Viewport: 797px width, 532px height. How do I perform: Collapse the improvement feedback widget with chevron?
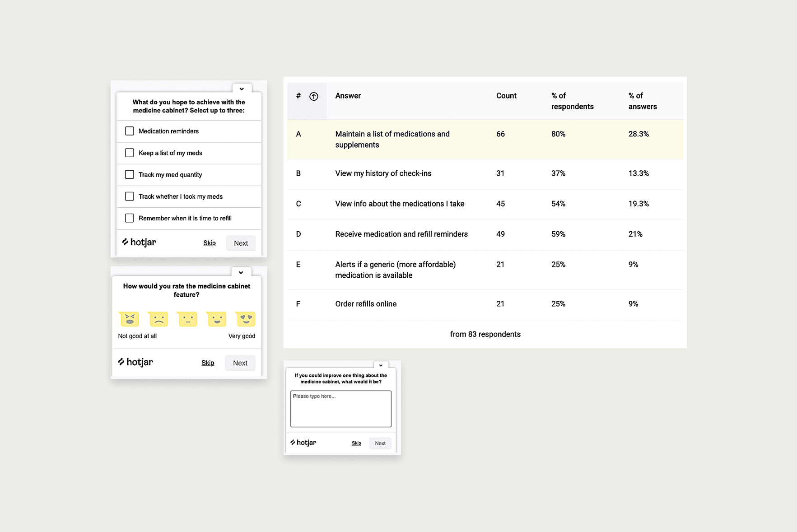click(x=381, y=365)
